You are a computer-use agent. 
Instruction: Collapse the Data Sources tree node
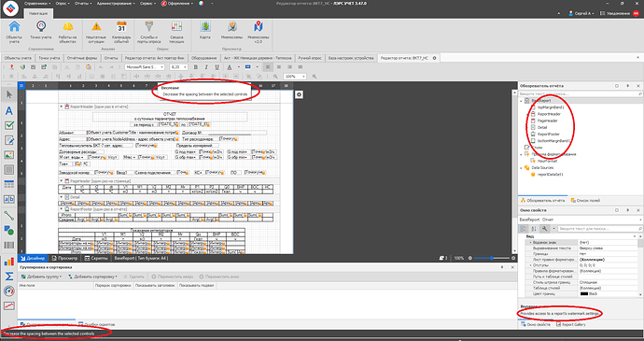point(521,168)
